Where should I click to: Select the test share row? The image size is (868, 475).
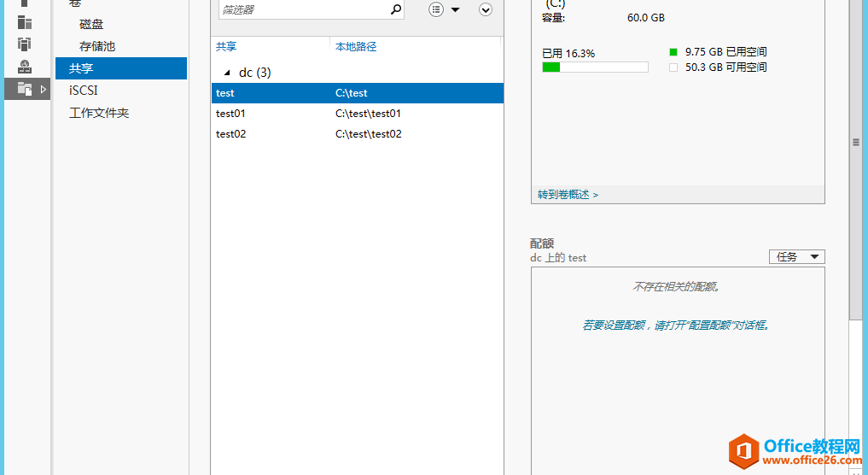tap(358, 93)
